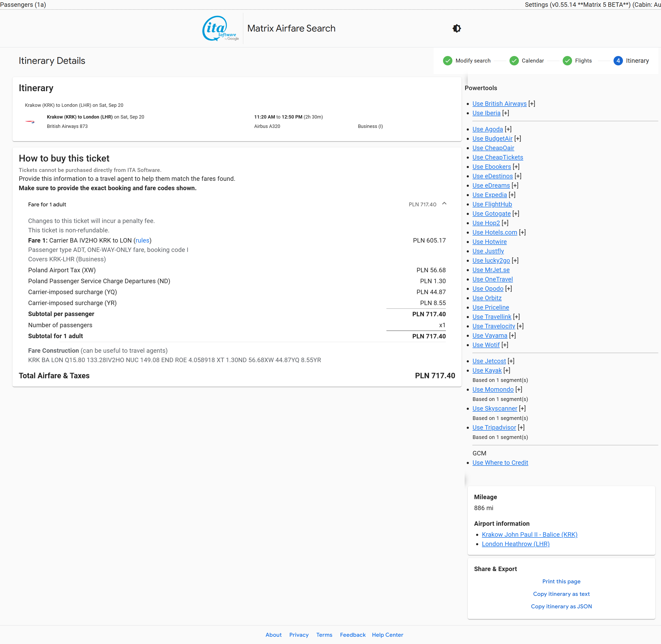This screenshot has height=644, width=661.
Task: Click Use Priceline powertool link
Action: (x=490, y=307)
